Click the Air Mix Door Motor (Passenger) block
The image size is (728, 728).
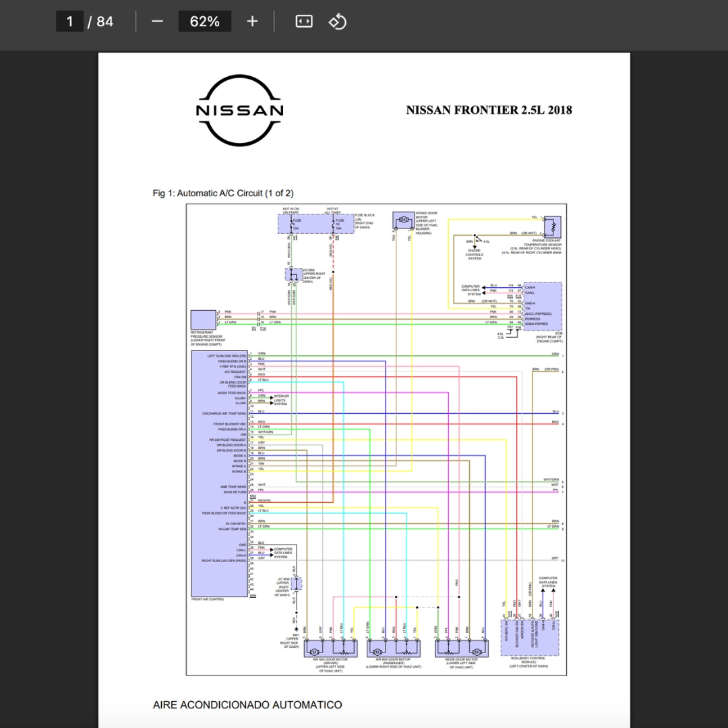click(394, 648)
